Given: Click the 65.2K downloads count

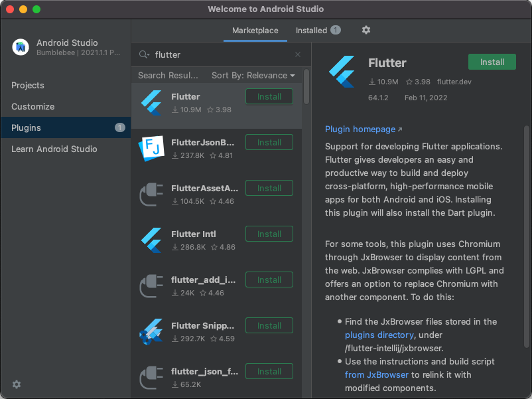Looking at the screenshot, I should tap(190, 385).
